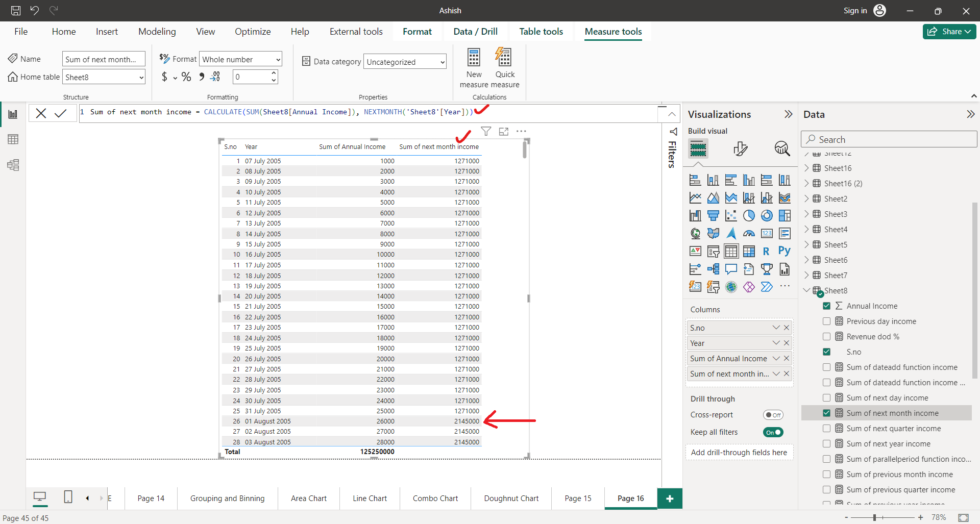Create a New measure
The image size is (980, 524).
click(474, 67)
